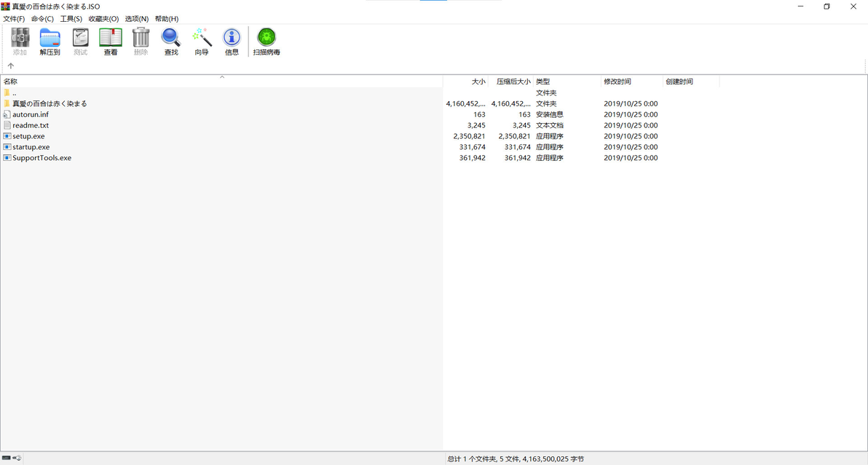Sort by the Size (大小) column header
This screenshot has width=868, height=465.
click(x=465, y=82)
